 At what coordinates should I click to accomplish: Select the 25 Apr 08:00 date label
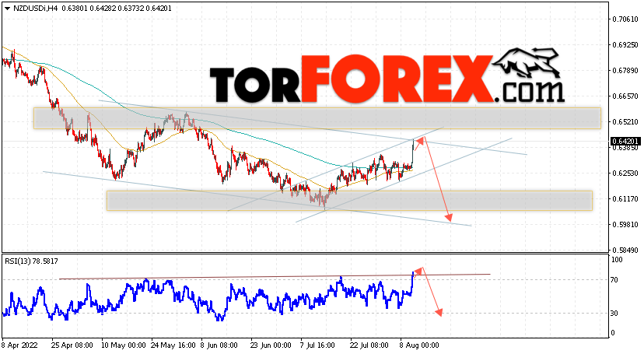72,345
